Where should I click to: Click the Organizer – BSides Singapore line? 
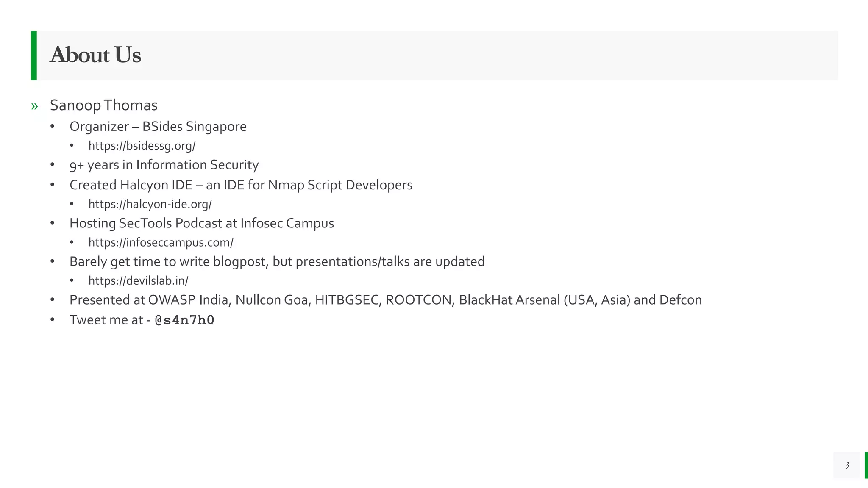point(158,127)
